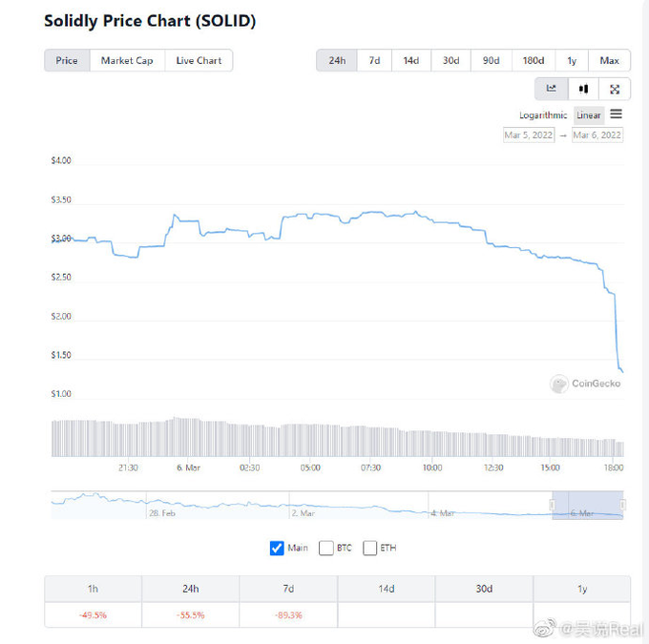Click the CoinGecko logo watermark
649x644 pixels.
585,384
